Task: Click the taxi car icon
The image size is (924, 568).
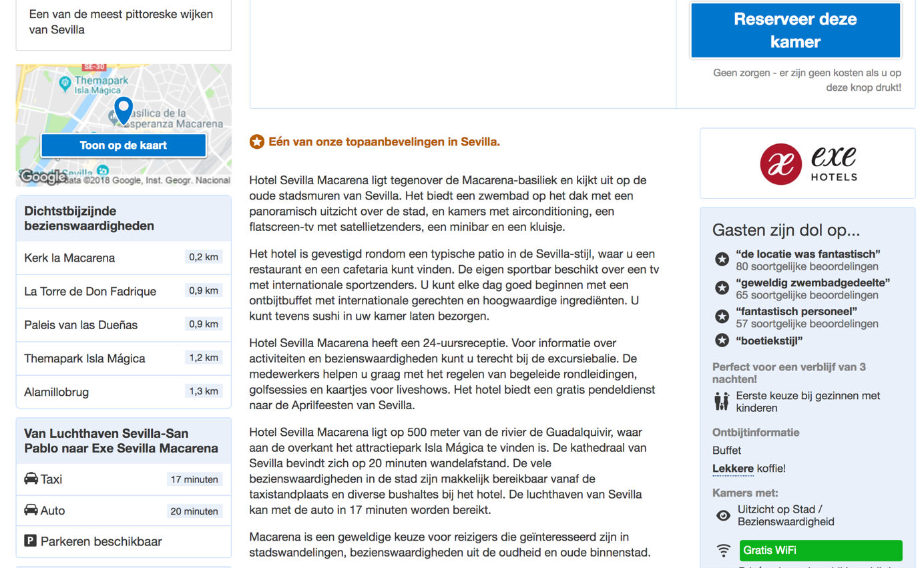Action: pos(31,479)
